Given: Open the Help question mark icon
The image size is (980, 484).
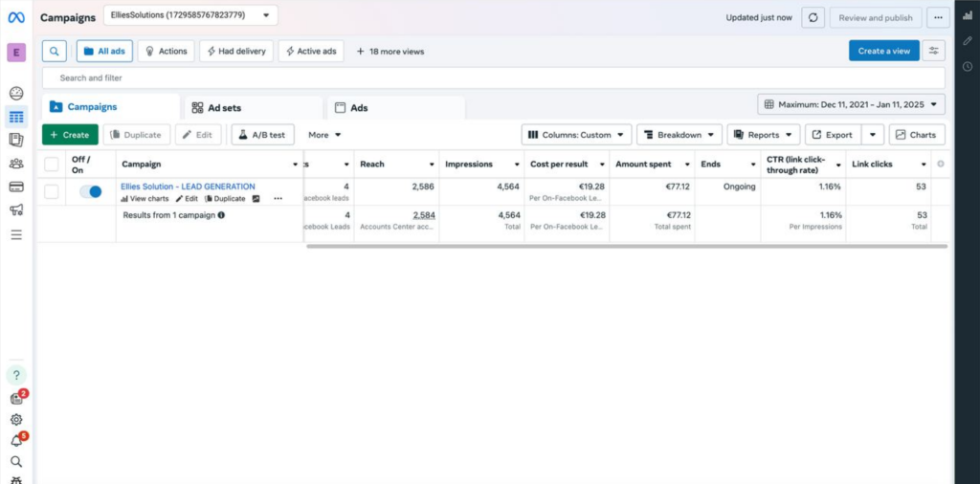Looking at the screenshot, I should click(x=16, y=375).
